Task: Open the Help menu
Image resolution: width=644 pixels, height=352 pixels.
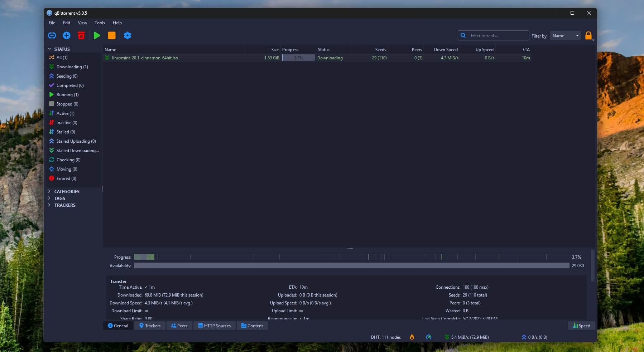Action: pyautogui.click(x=117, y=23)
